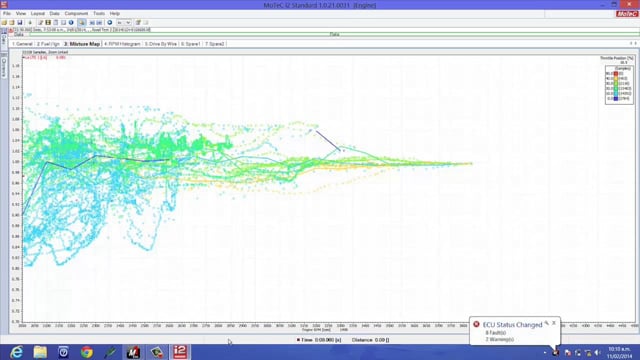
Task: Click the pencil edit toolbar icon
Action: click(40, 22)
